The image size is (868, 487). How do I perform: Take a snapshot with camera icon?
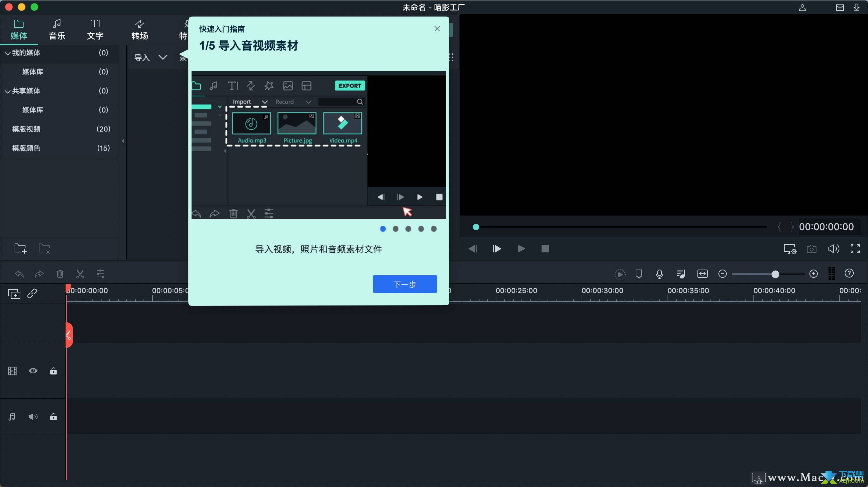pyautogui.click(x=811, y=249)
